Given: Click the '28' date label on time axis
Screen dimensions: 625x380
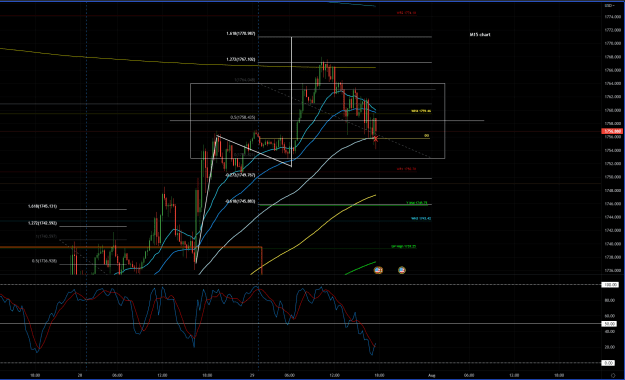Looking at the screenshot, I should coord(80,375).
